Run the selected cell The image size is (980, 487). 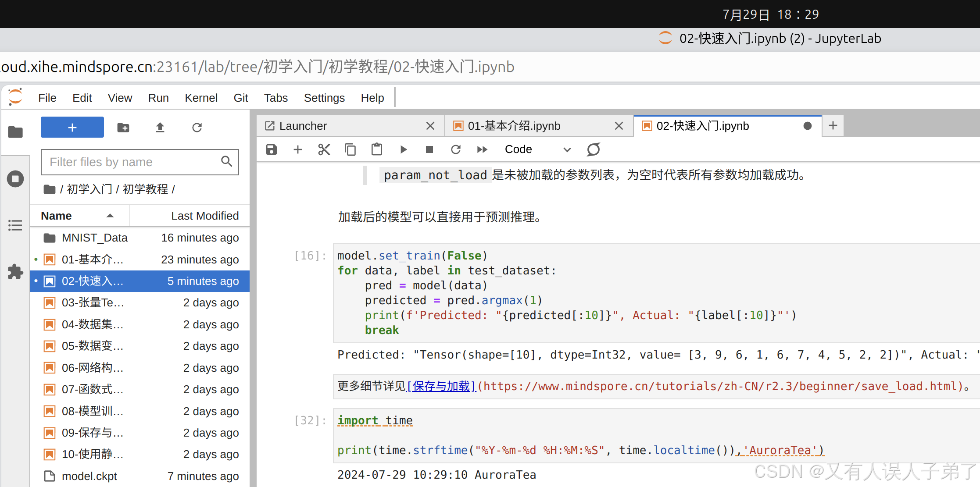pyautogui.click(x=403, y=149)
